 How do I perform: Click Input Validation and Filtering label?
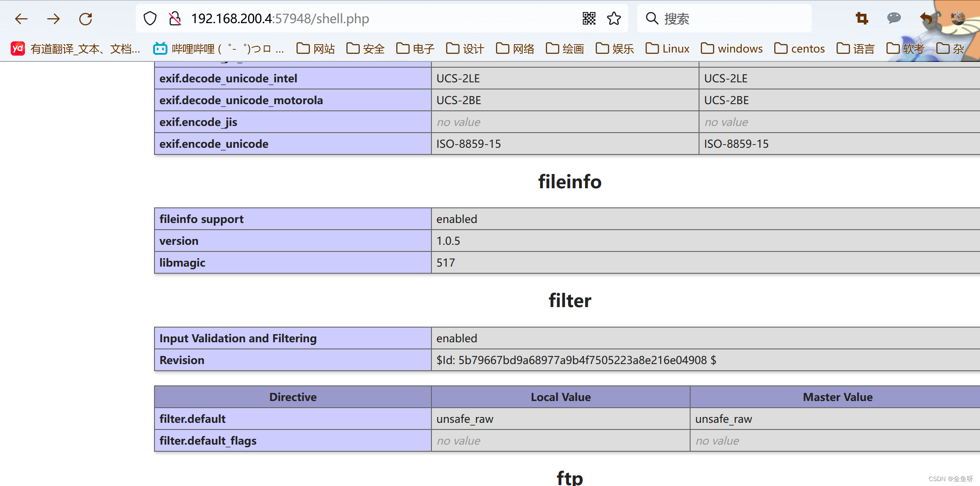tap(238, 338)
